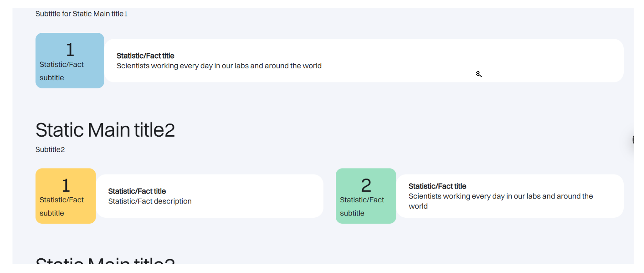Click the 'Statistic/Fact description' text

pos(150,201)
